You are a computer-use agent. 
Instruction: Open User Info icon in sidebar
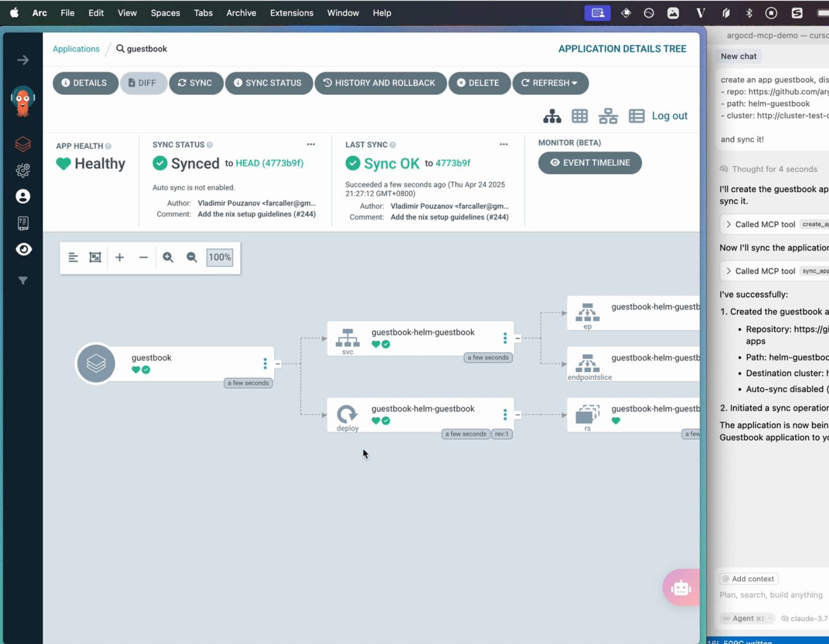23,196
